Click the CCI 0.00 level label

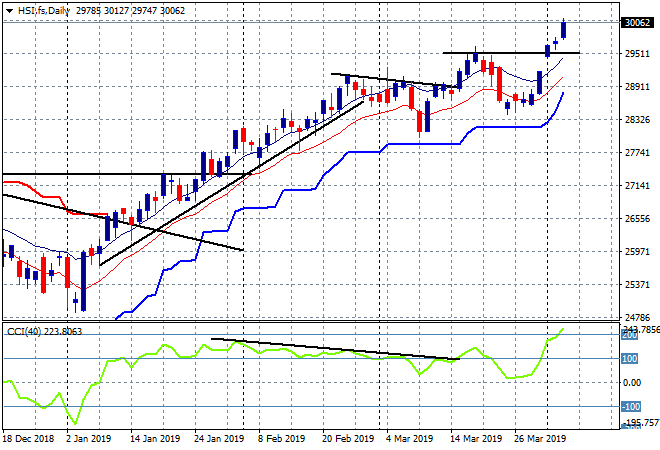(632, 383)
